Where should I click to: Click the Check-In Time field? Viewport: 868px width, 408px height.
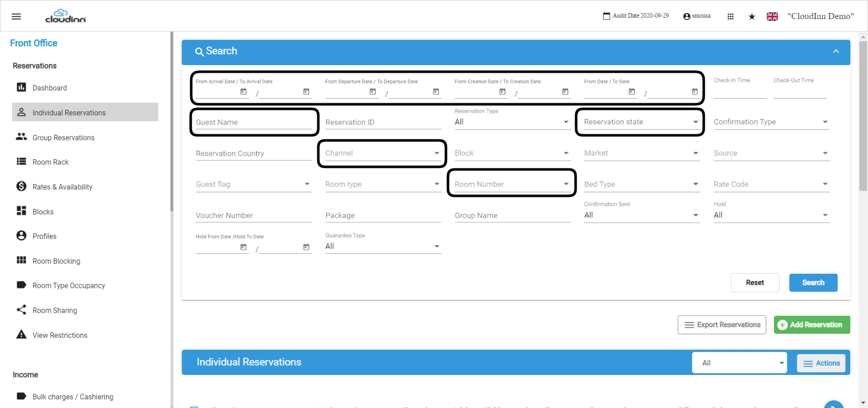click(740, 91)
